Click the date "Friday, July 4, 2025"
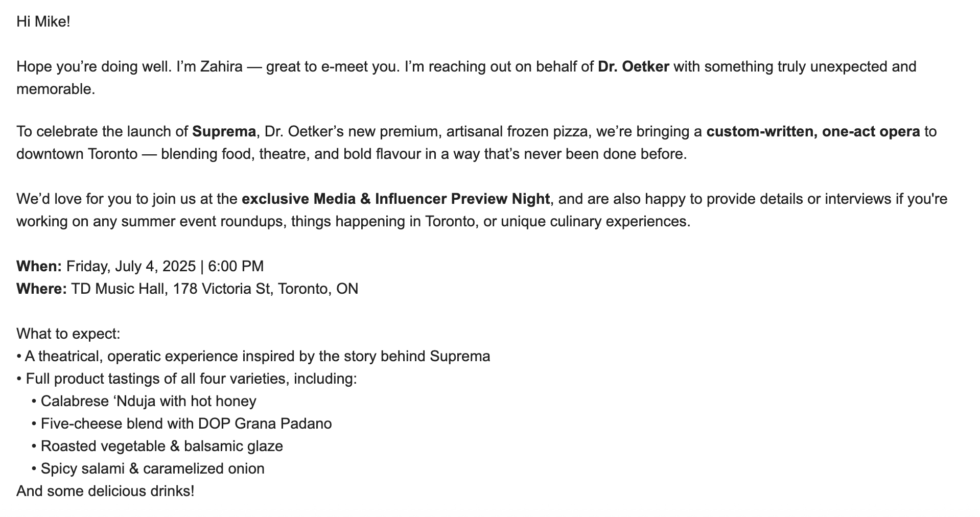Screen dimensions: 980x517 [131, 266]
